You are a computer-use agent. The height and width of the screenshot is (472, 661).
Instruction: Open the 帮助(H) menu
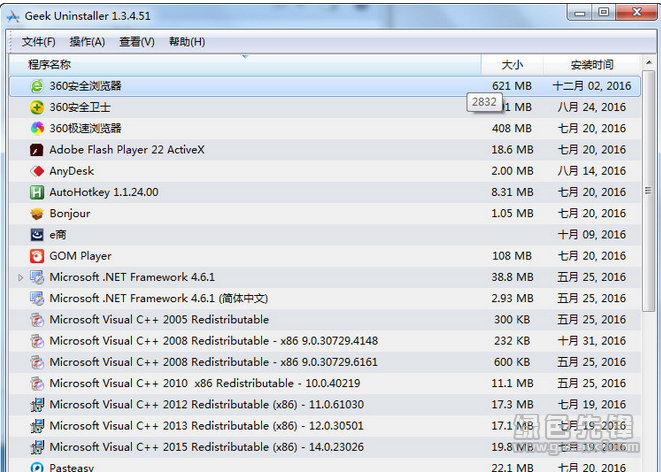click(x=187, y=42)
